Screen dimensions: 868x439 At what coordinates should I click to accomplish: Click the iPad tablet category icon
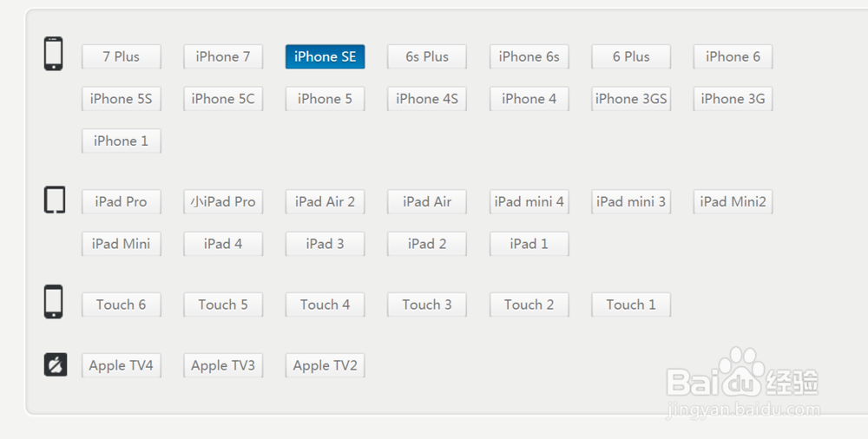pyautogui.click(x=55, y=200)
